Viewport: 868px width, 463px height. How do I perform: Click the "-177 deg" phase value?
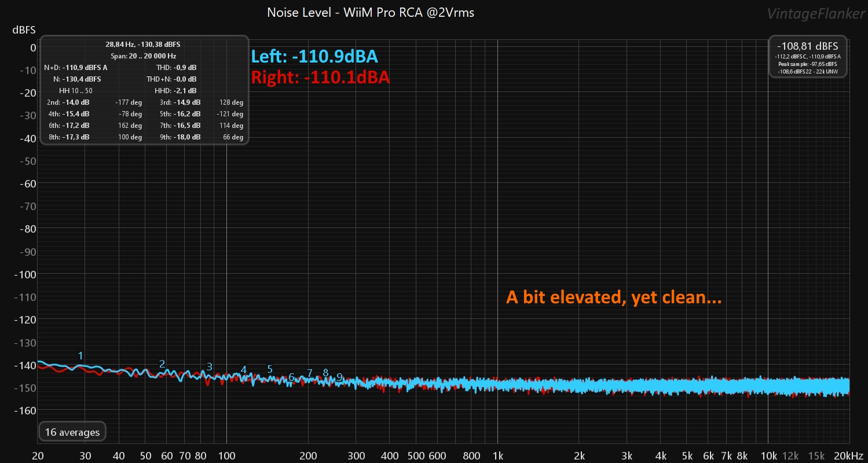[129, 102]
